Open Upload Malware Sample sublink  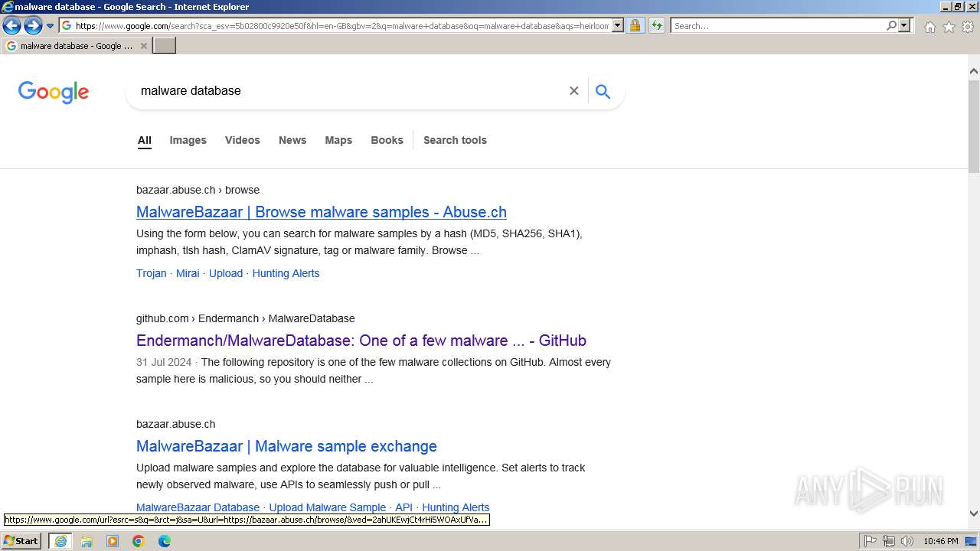(x=328, y=507)
